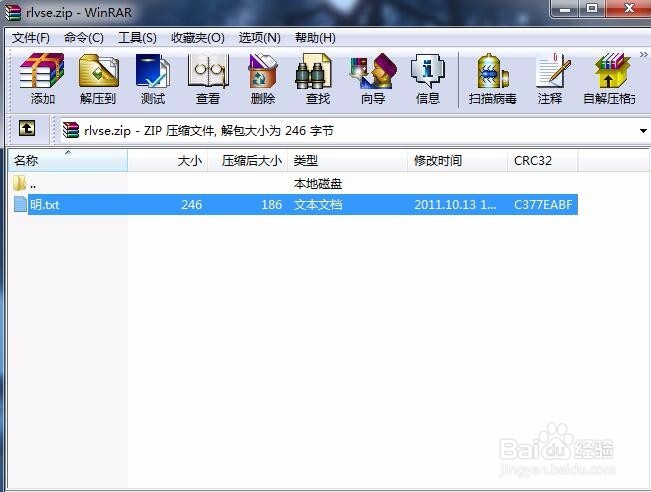Image resolution: width=651 pixels, height=492 pixels.
Task: Click the 文本文档 type cell
Action: point(318,205)
